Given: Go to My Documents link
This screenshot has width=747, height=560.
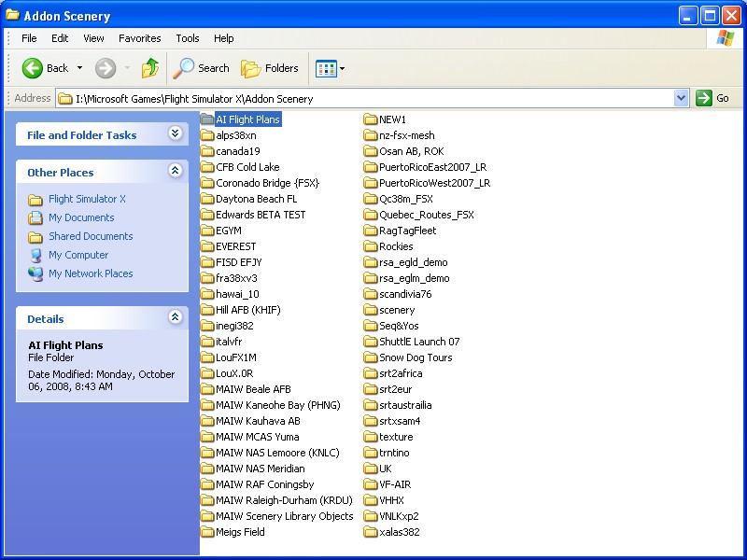Looking at the screenshot, I should [x=81, y=217].
